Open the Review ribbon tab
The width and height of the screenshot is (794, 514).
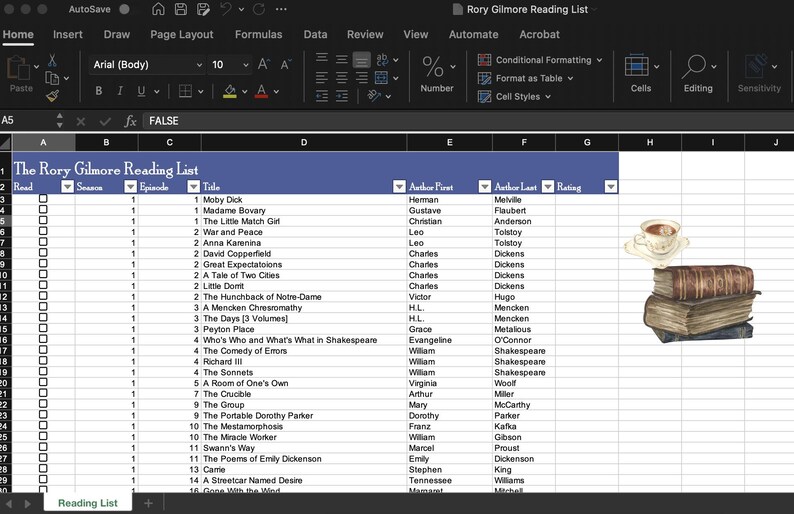point(365,34)
